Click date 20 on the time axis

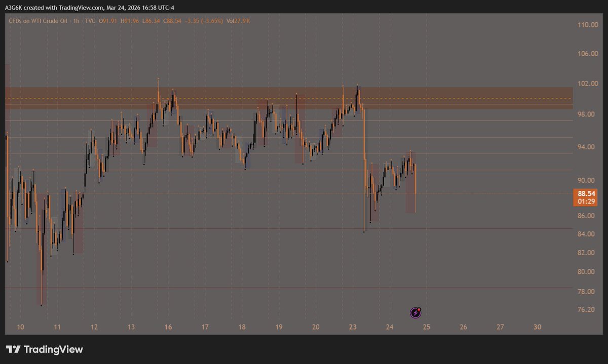(x=316, y=327)
